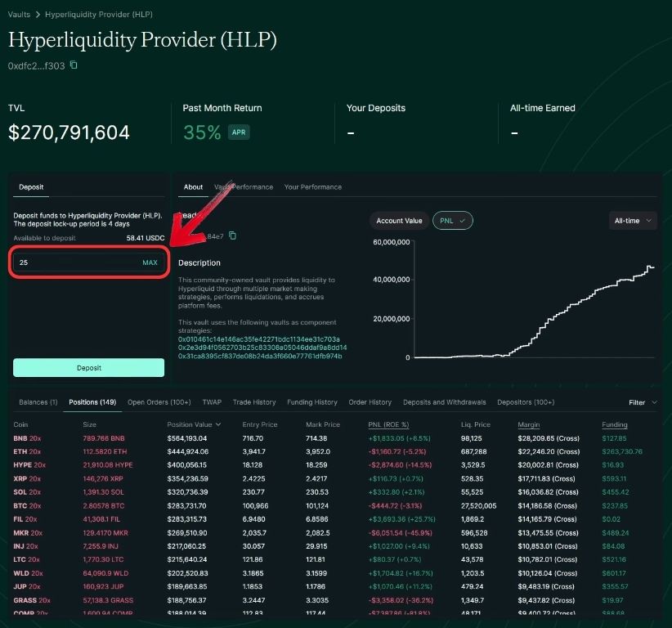
Task: Open the All-time range dropdown
Action: point(633,221)
